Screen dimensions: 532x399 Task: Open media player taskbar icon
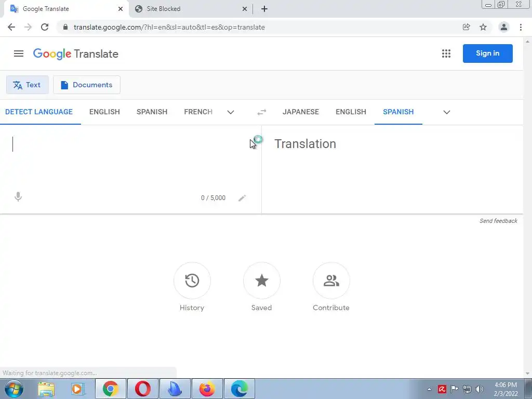pos(77,389)
